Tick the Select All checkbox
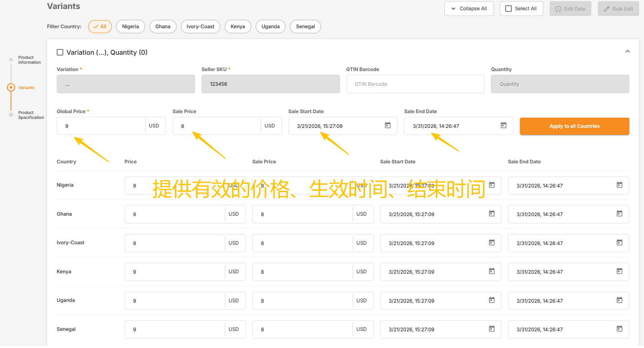The width and height of the screenshot is (644, 348). point(509,9)
